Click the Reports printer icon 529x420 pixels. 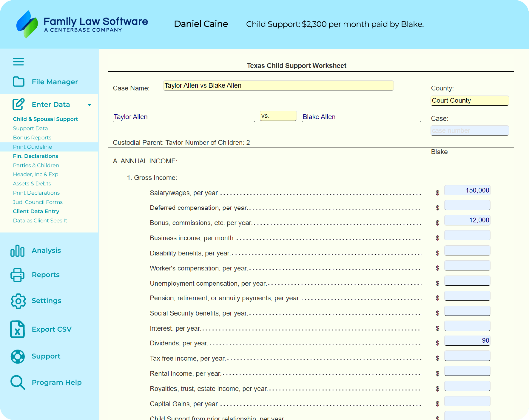coord(18,275)
